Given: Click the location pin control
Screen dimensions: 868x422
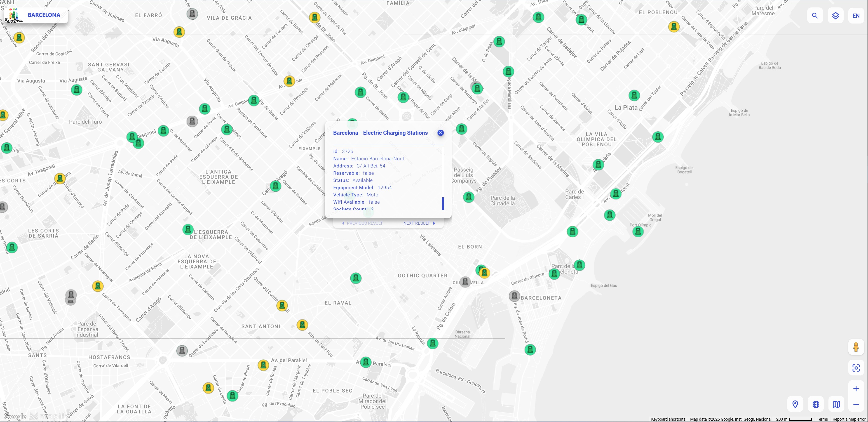Looking at the screenshot, I should point(795,404).
